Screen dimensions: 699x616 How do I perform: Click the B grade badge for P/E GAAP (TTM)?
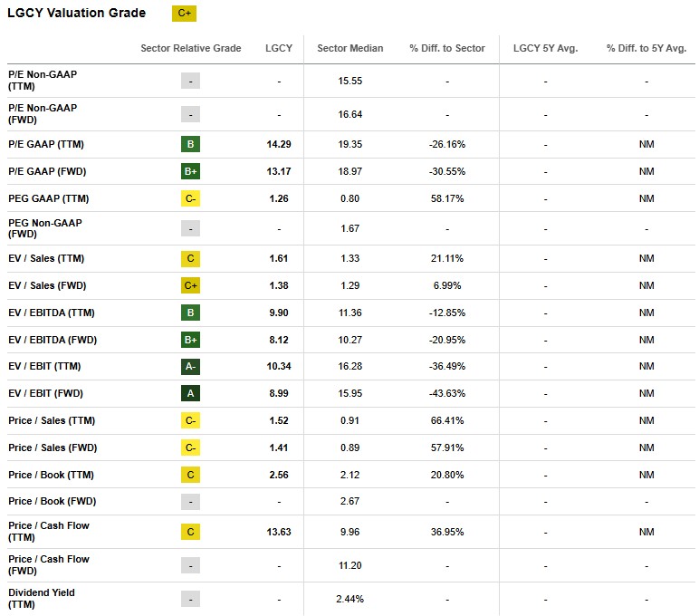tap(190, 144)
